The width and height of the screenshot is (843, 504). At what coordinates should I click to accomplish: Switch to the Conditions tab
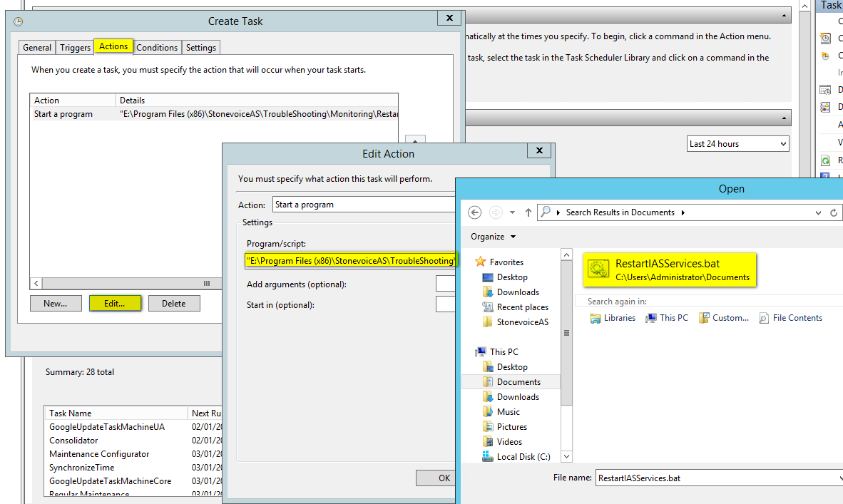[157, 48]
